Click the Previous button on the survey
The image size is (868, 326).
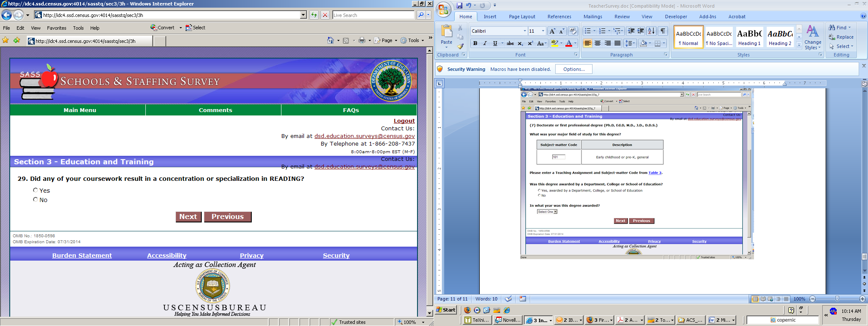tap(228, 217)
